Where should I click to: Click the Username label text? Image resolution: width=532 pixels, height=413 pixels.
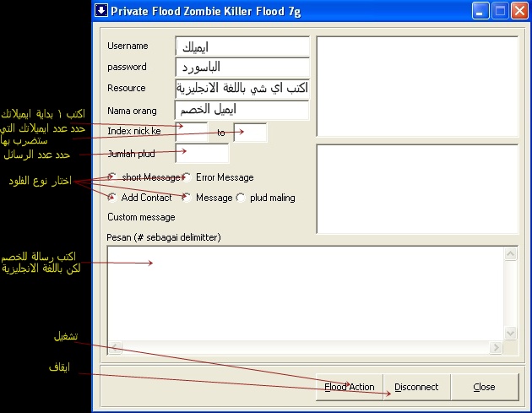tap(128, 46)
